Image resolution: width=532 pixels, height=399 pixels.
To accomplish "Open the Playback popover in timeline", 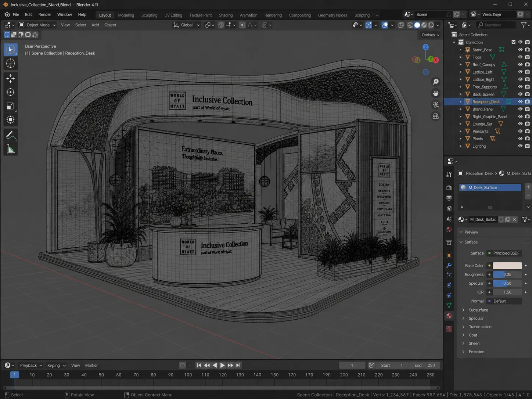I will (31, 365).
